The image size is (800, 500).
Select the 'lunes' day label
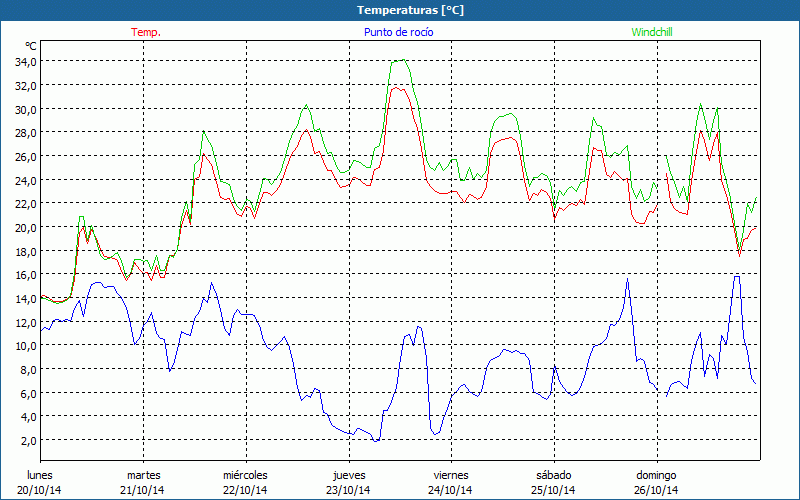[40, 475]
